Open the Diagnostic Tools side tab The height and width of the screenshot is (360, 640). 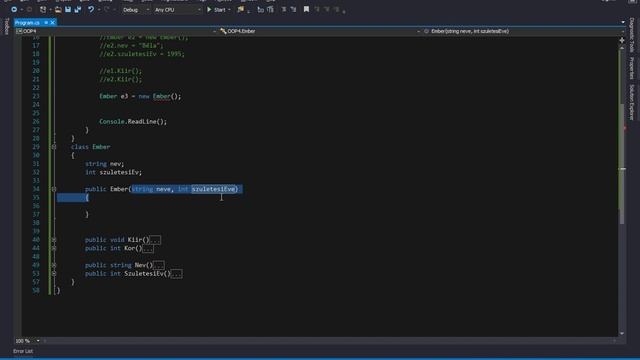coord(632,35)
